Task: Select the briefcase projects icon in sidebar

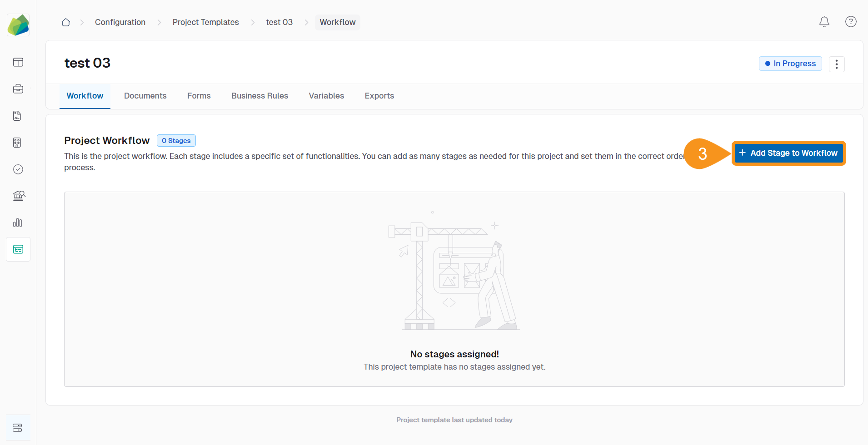Action: tap(18, 89)
